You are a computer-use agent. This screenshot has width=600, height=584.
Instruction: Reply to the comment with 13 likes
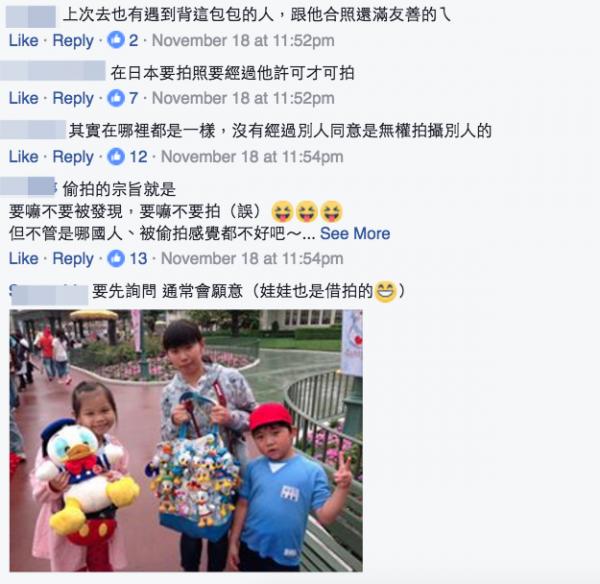[x=73, y=259]
